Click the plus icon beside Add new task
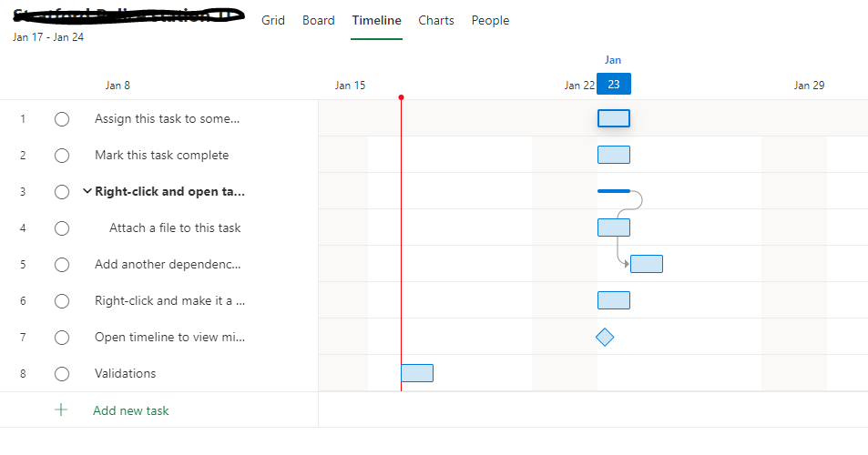 point(61,409)
